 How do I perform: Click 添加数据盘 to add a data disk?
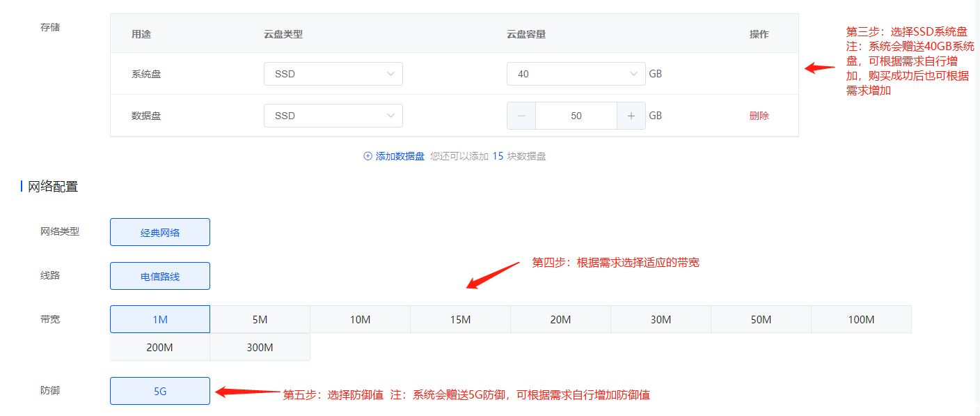point(395,156)
